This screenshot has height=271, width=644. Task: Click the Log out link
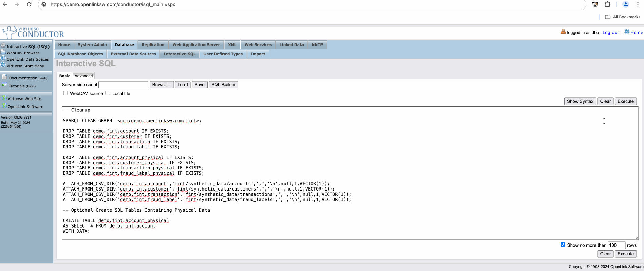click(611, 33)
